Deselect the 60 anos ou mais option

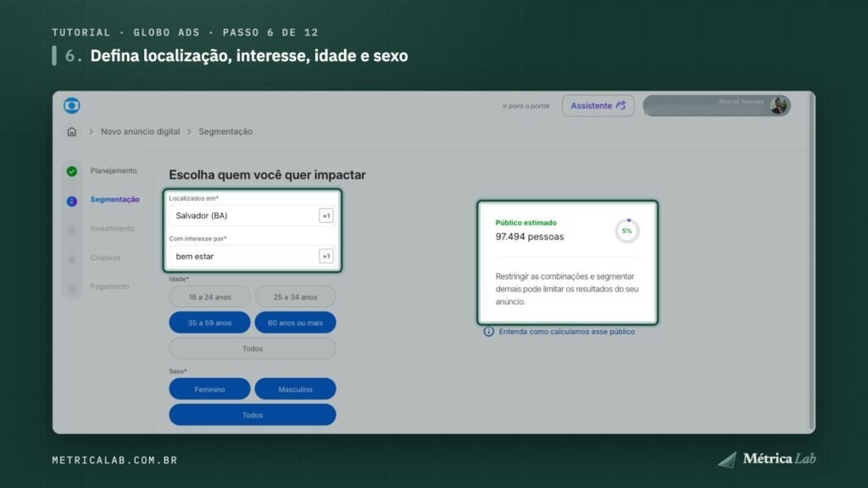point(295,323)
